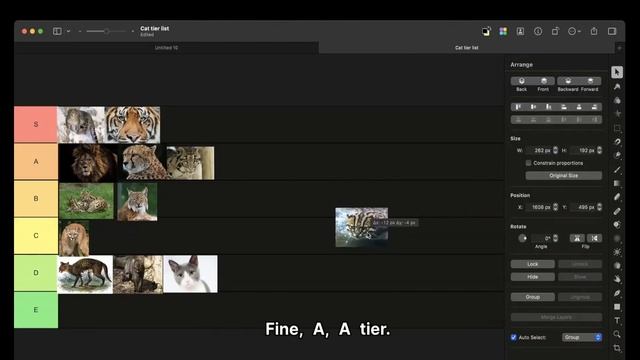Click the Original Size button
The image size is (640, 360).
(x=563, y=176)
